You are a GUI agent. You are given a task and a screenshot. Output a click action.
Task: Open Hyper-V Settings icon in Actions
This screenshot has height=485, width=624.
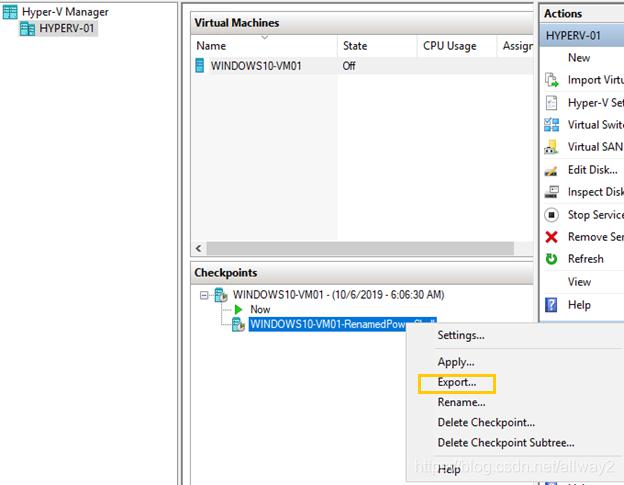(x=551, y=102)
